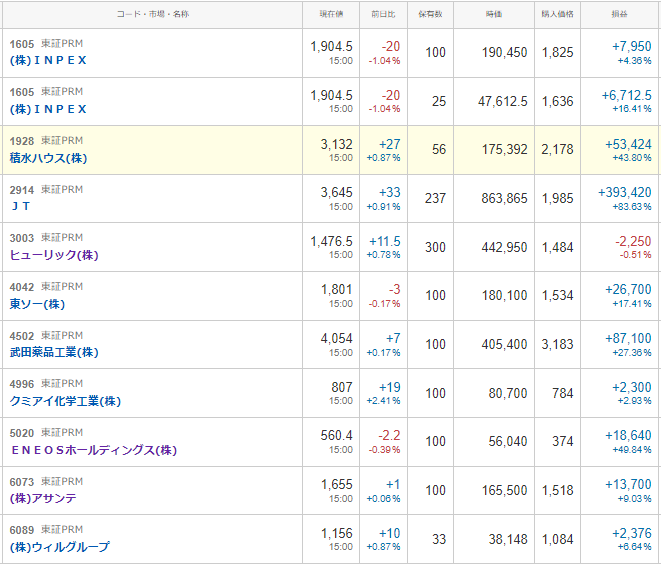The image size is (661, 564).
Task: Click the market value 405,400
Action: tap(505, 344)
